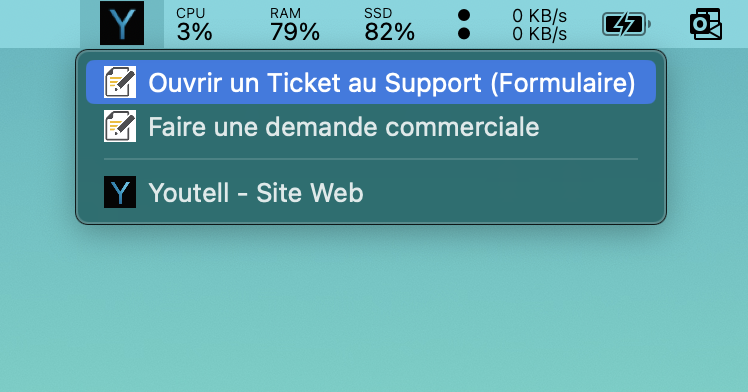Open the SSD 82% usage monitor
Screen dimensions: 748x392
click(x=389, y=24)
